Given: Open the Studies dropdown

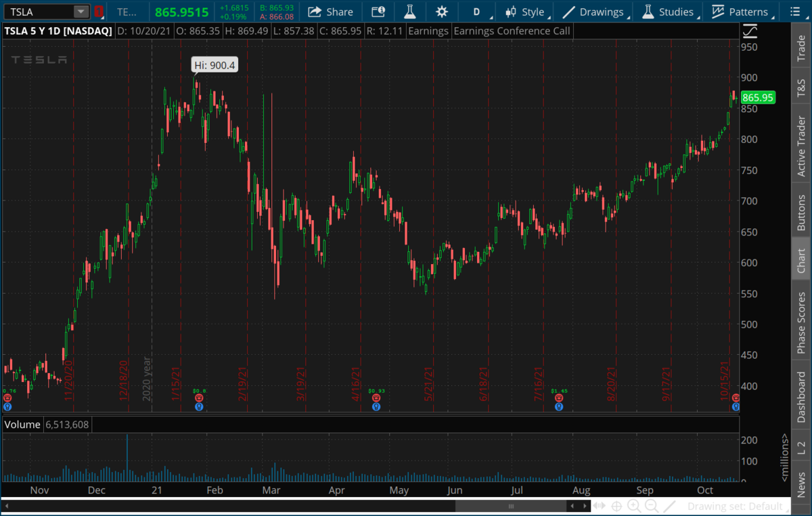Looking at the screenshot, I should tap(669, 12).
